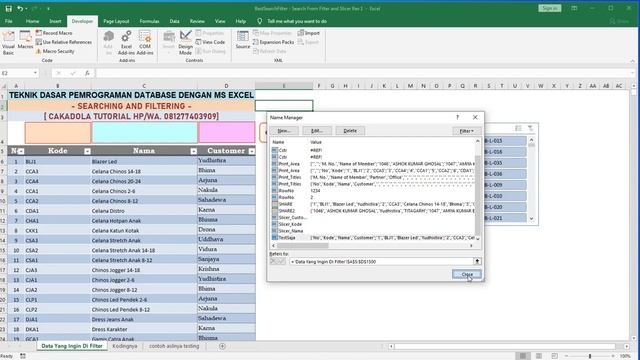The height and width of the screenshot is (360, 640).
Task: Open the Customer column filter dropdown
Action: point(252,151)
